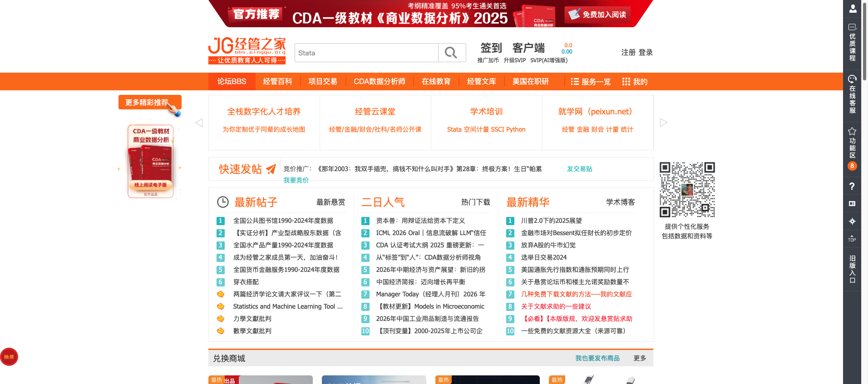Viewport: 868px width, 384px height.
Task: Click the 抽奖 lottery red circle icon
Action: point(9,357)
